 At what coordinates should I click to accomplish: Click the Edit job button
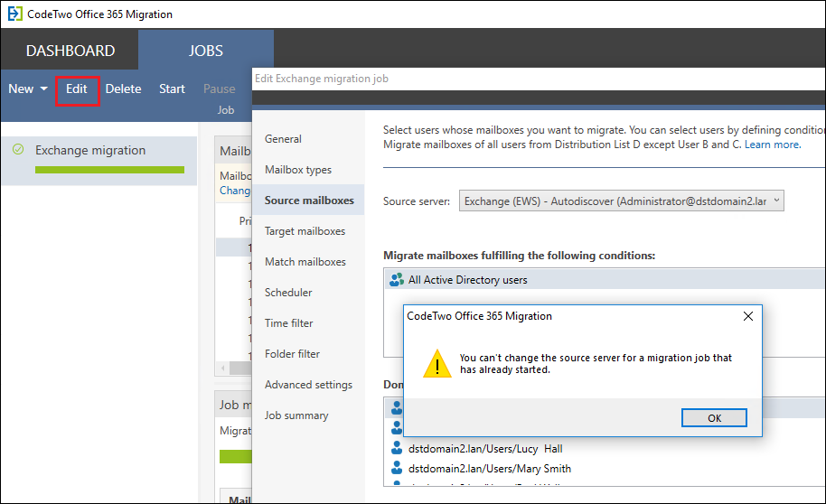[77, 89]
